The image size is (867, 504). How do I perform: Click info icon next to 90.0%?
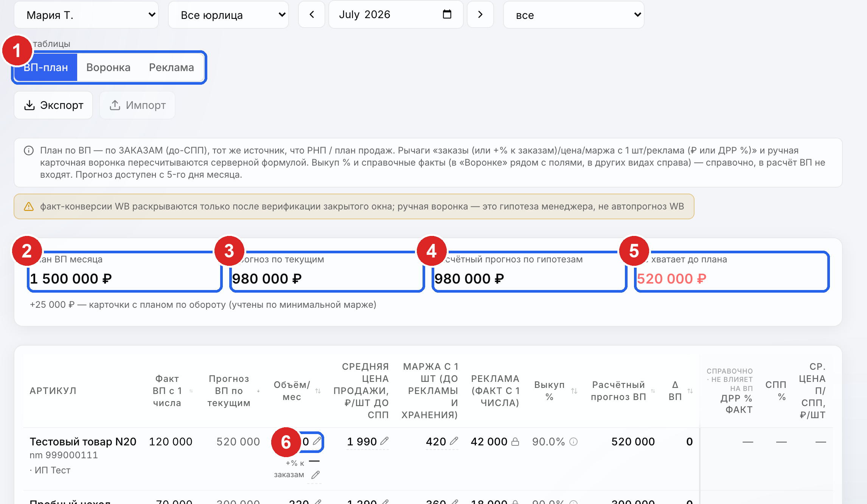pyautogui.click(x=573, y=442)
